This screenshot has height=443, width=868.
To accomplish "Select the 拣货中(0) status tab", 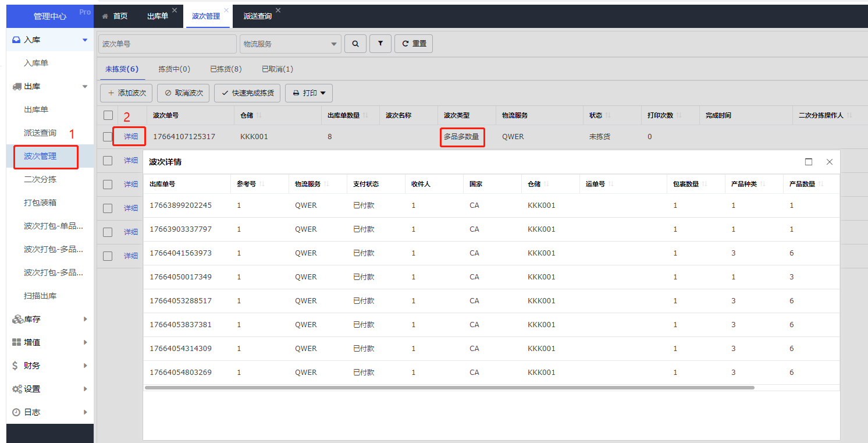I will (175, 69).
